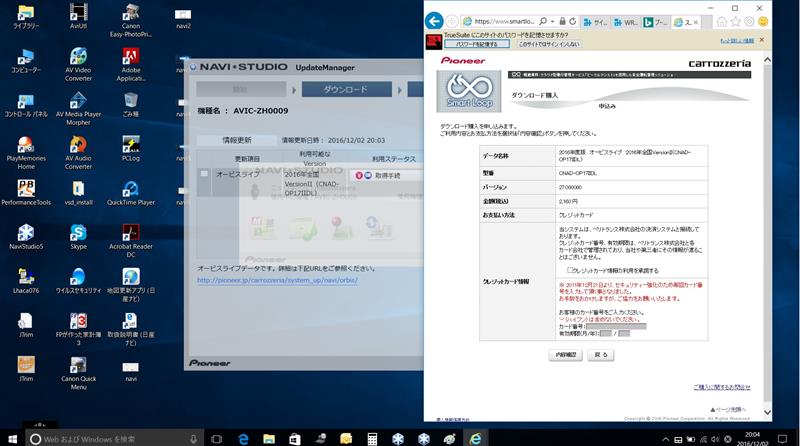Image resolution: width=800 pixels, height=446 pixels.
Task: Click the more information link in TrueSuite bar
Action: point(737,40)
